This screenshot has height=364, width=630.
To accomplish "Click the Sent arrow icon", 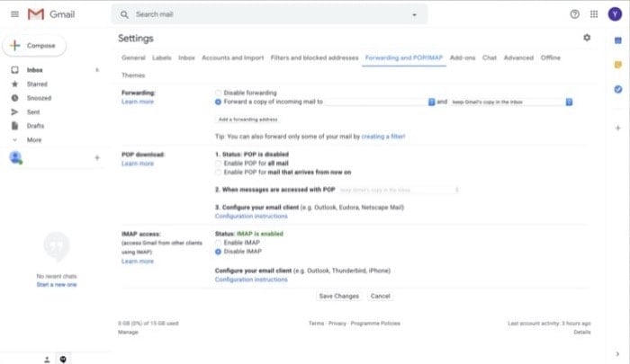I will 15,112.
